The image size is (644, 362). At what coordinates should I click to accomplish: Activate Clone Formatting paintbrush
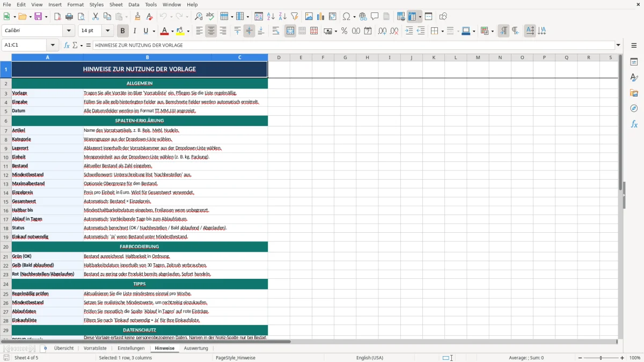click(x=138, y=17)
